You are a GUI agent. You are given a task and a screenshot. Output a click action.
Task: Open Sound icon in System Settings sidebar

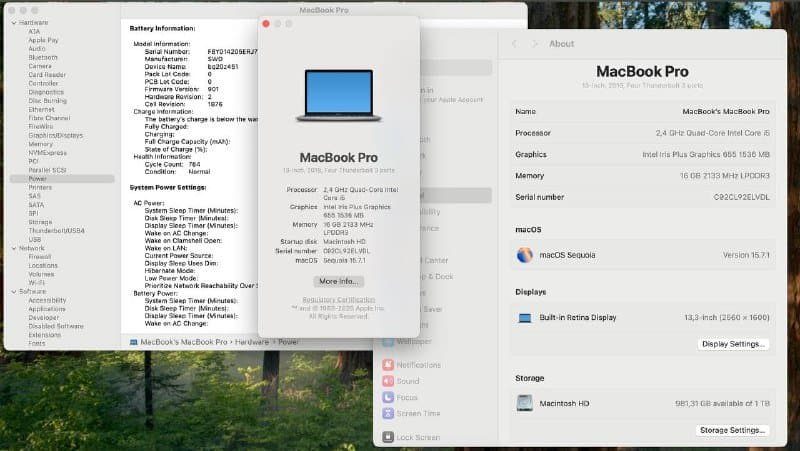[x=388, y=381]
